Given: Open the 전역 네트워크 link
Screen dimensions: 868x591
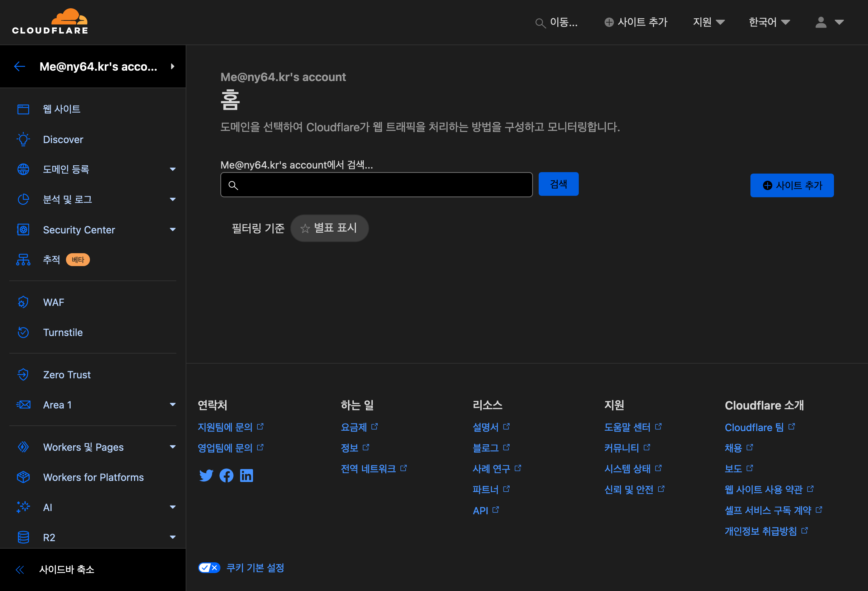Looking at the screenshot, I should point(373,469).
